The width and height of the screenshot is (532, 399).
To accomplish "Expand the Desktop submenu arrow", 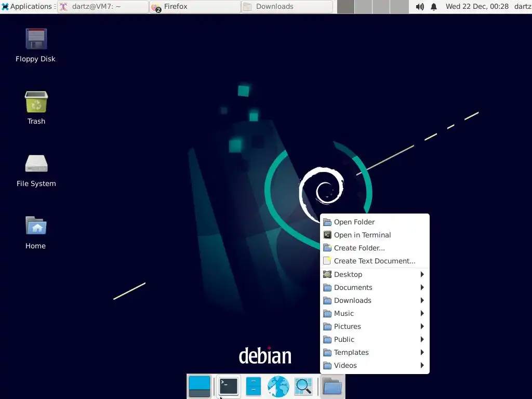I will pos(422,274).
